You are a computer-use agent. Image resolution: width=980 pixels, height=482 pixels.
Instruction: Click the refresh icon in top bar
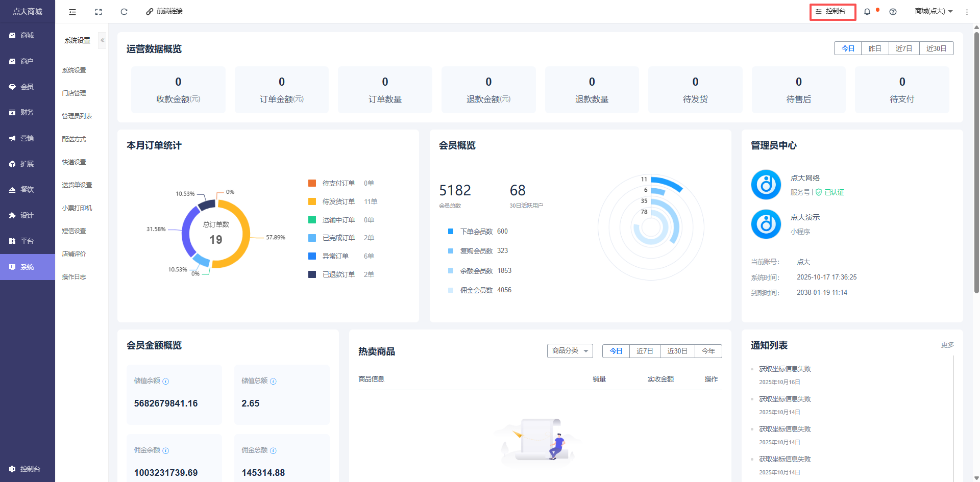click(x=124, y=12)
